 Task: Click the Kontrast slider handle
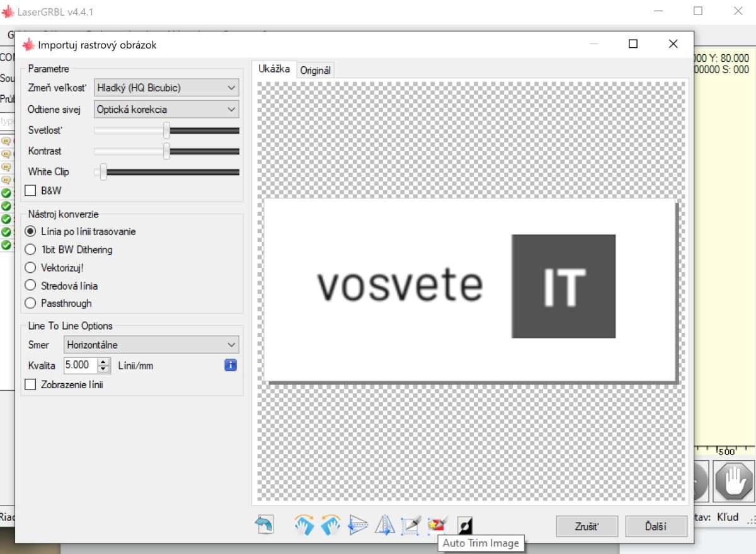tap(167, 151)
